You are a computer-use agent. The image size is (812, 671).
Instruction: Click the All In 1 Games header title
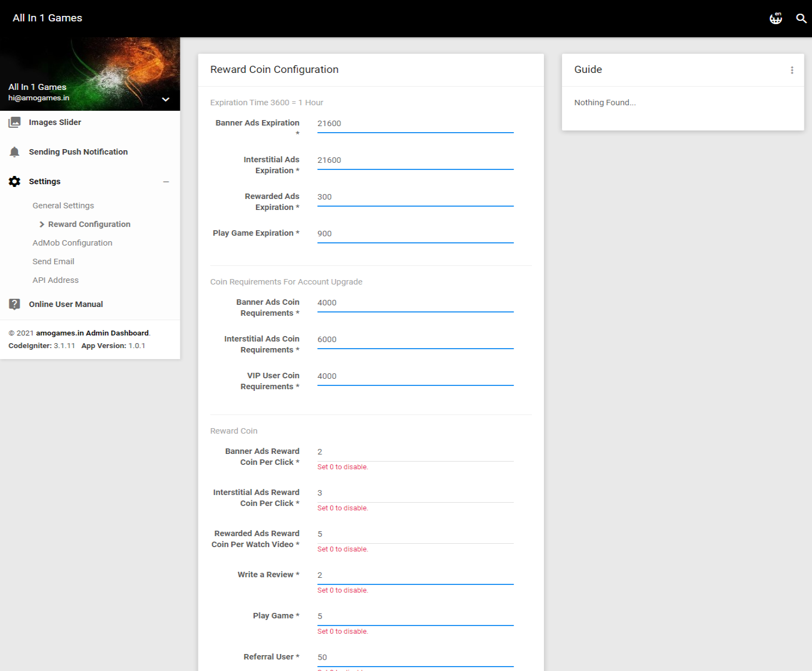pyautogui.click(x=48, y=18)
